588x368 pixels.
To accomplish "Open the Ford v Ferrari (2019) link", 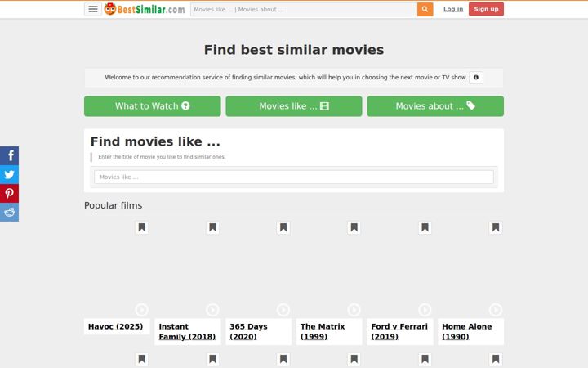I will [399, 331].
